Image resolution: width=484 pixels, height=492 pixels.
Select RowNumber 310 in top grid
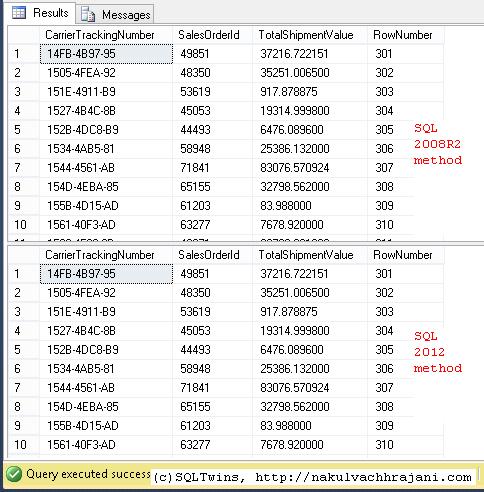(391, 225)
